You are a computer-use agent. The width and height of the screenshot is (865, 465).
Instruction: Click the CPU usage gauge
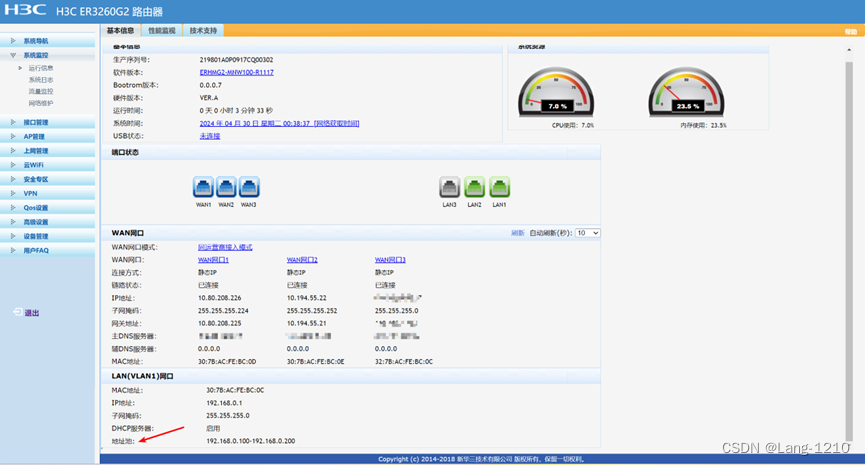click(556, 92)
